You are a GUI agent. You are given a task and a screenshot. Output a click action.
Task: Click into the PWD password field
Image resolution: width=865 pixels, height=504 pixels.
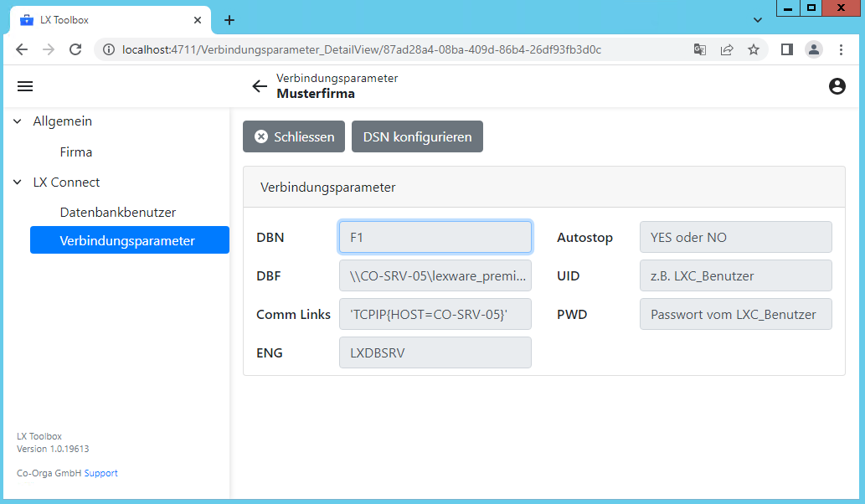pos(735,314)
